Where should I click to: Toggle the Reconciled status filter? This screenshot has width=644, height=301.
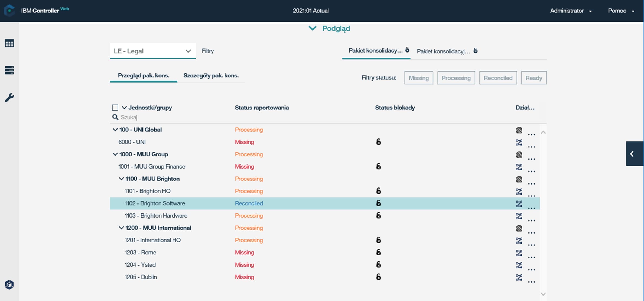[498, 78]
